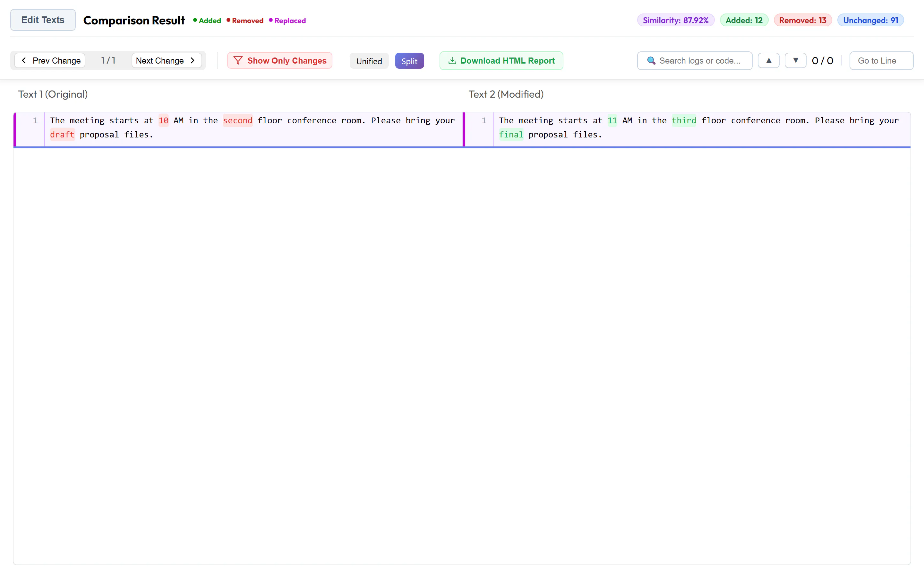Click the Comparison Result title
This screenshot has height=578, width=924.
(x=134, y=20)
